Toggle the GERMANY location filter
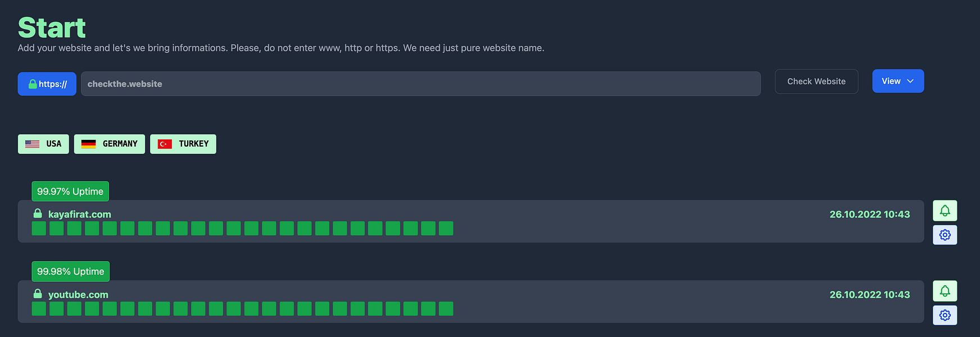980x337 pixels. pos(110,144)
